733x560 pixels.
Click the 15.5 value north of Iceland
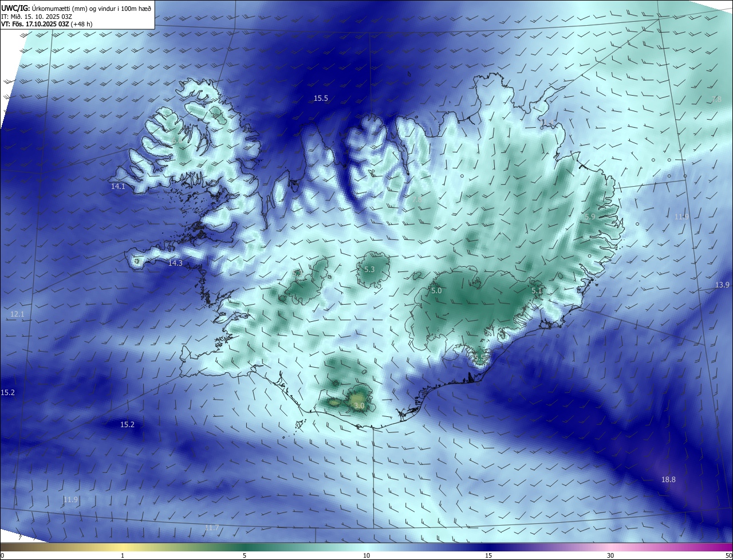pos(321,98)
